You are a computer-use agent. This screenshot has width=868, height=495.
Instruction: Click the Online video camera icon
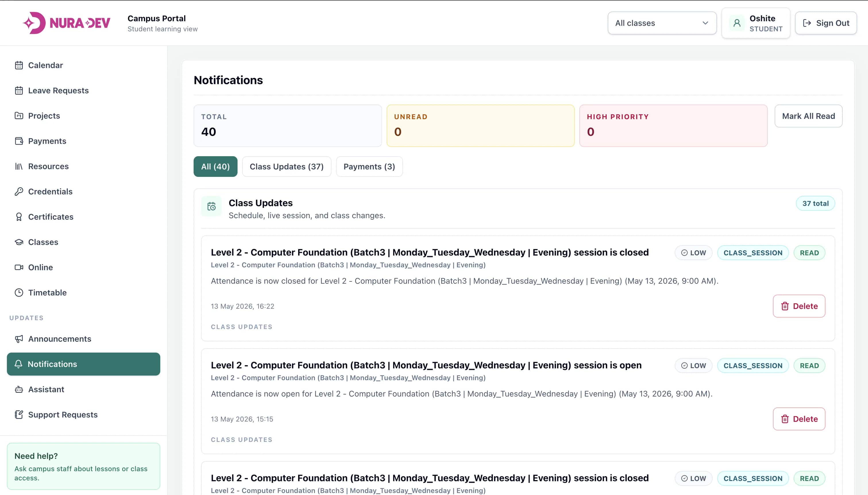click(19, 267)
